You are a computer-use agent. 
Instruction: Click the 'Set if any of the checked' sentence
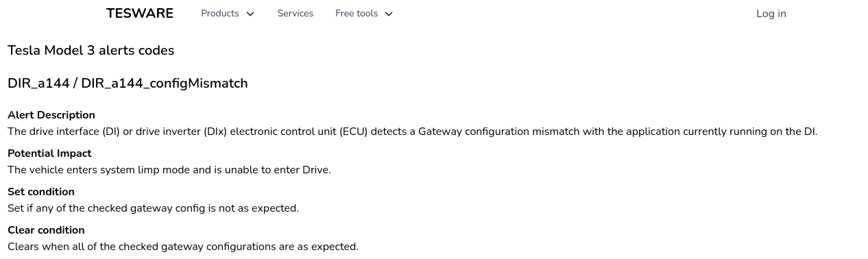tap(153, 208)
